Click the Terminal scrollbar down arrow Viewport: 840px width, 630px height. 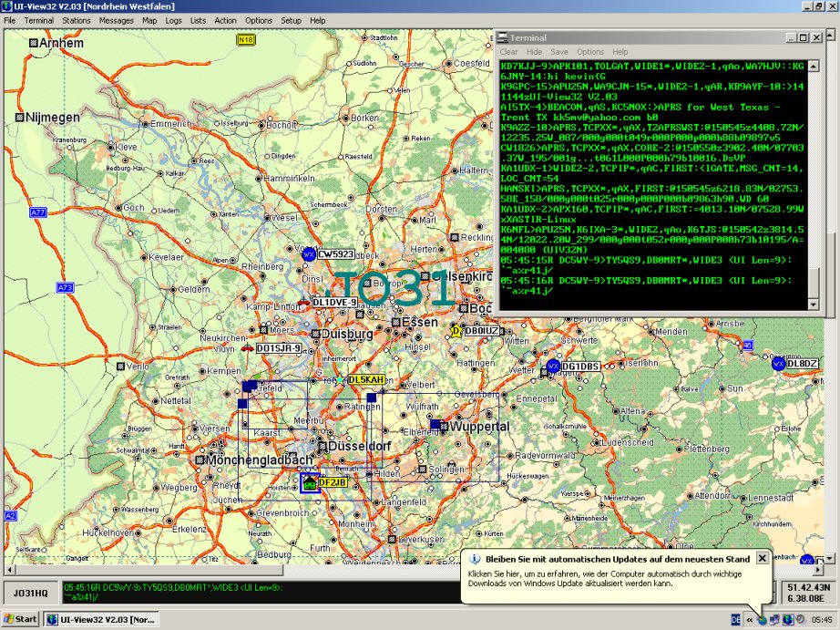(x=814, y=305)
